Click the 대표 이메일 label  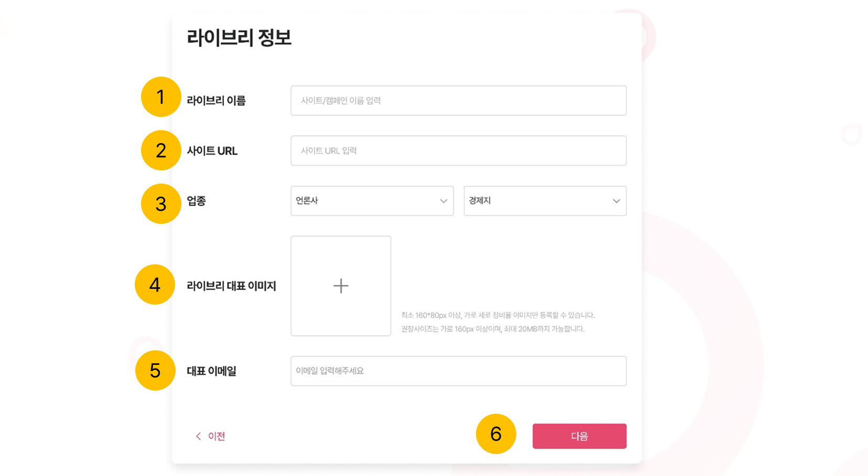[x=211, y=371]
